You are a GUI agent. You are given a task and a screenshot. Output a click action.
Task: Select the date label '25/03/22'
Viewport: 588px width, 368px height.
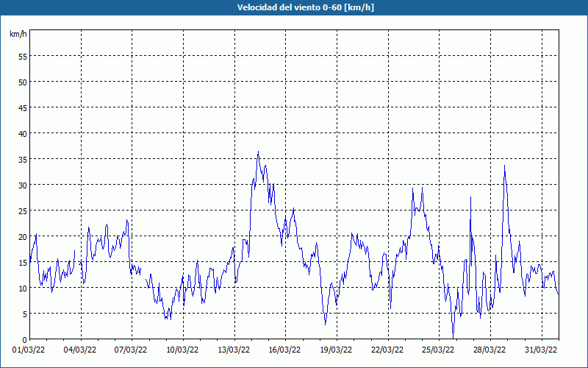pyautogui.click(x=438, y=350)
